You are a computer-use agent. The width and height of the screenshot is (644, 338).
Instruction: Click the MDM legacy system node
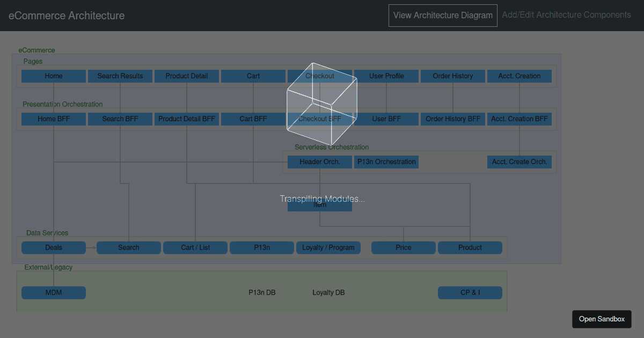point(53,292)
